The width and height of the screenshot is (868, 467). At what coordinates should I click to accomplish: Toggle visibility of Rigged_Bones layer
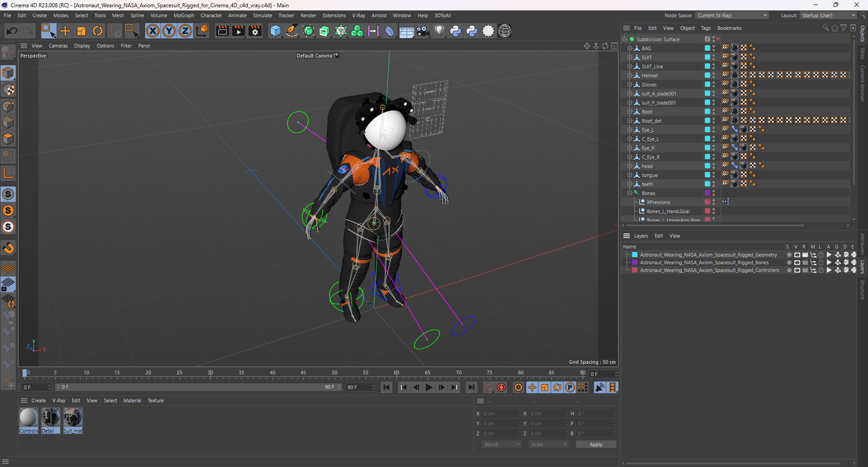point(797,262)
